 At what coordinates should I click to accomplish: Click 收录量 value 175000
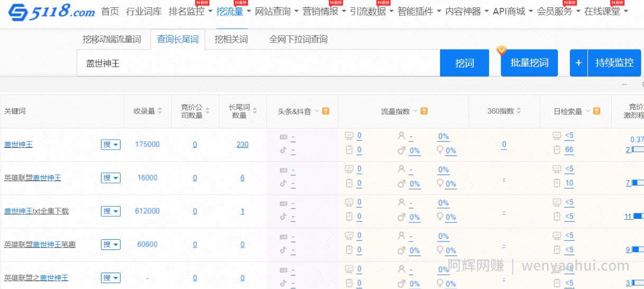(x=148, y=144)
